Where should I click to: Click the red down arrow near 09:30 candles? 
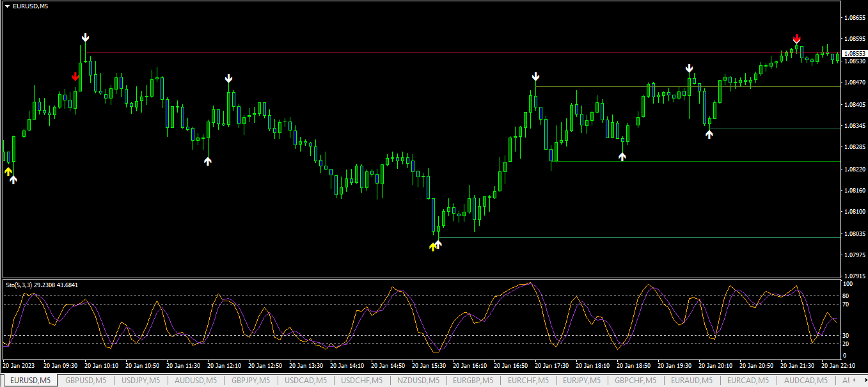75,77
